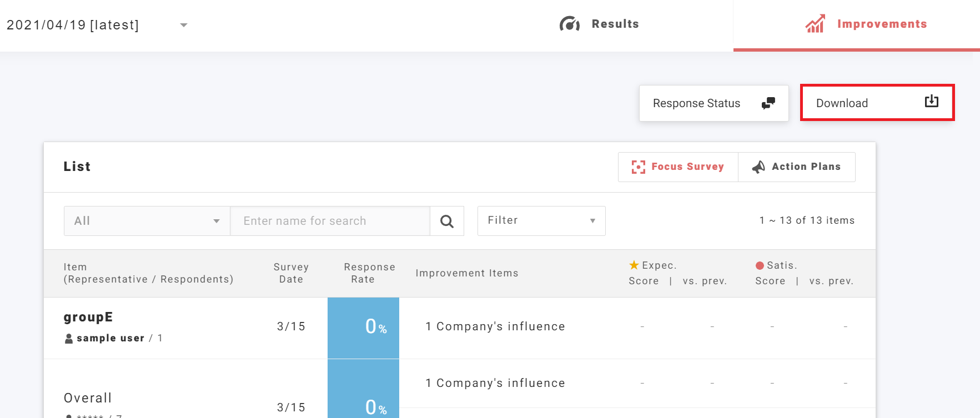Click the Action Plans megaphone icon
Viewport: 980px width, 418px height.
click(758, 167)
